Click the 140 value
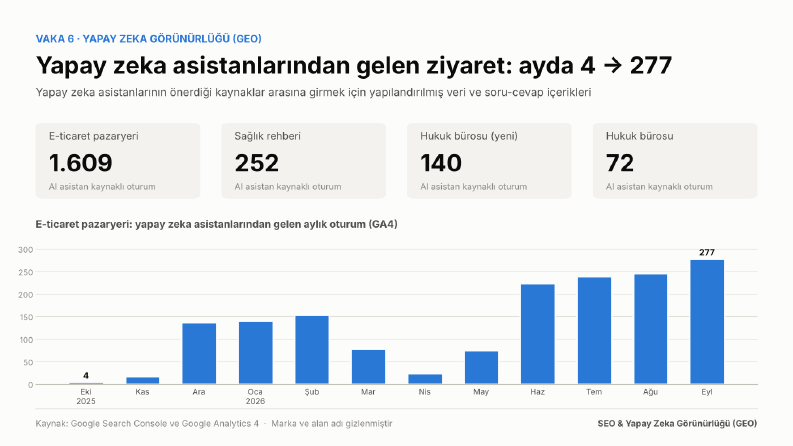The height and width of the screenshot is (446, 793). pyautogui.click(x=440, y=163)
